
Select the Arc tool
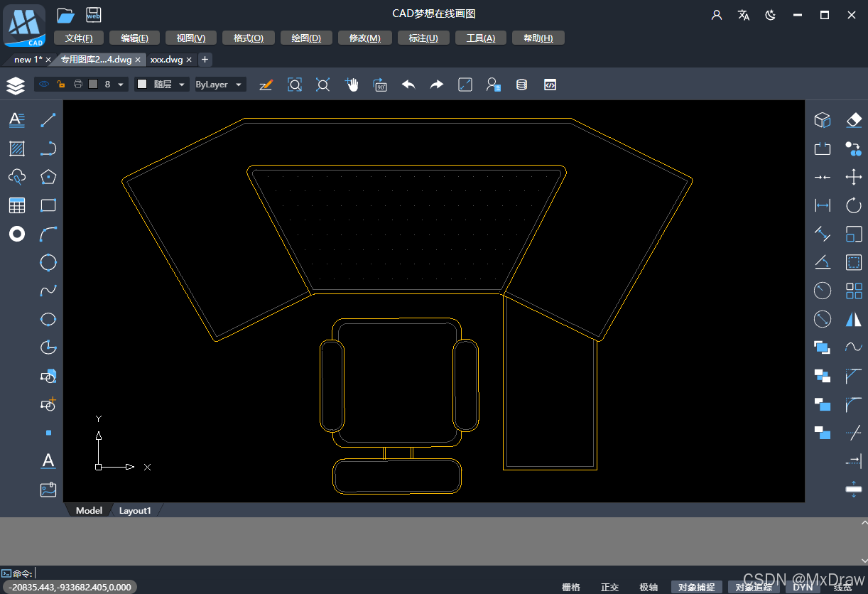[48, 234]
